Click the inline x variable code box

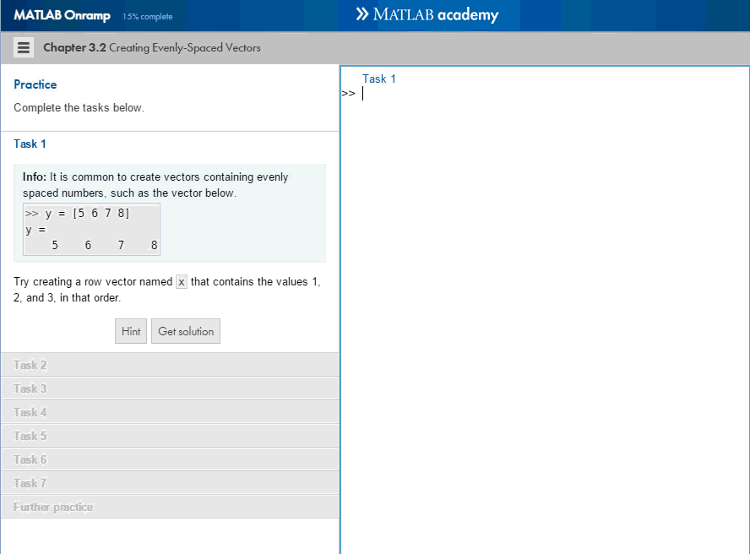[x=181, y=282]
